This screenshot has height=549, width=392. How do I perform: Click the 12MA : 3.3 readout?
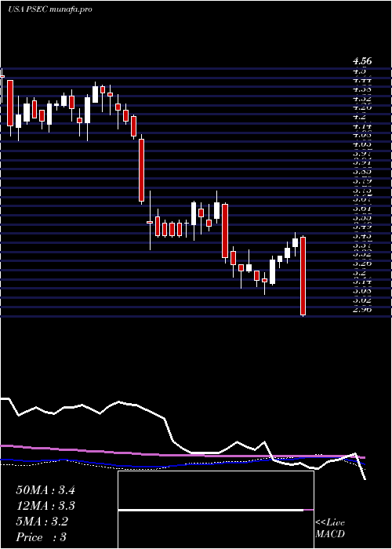coord(45,506)
